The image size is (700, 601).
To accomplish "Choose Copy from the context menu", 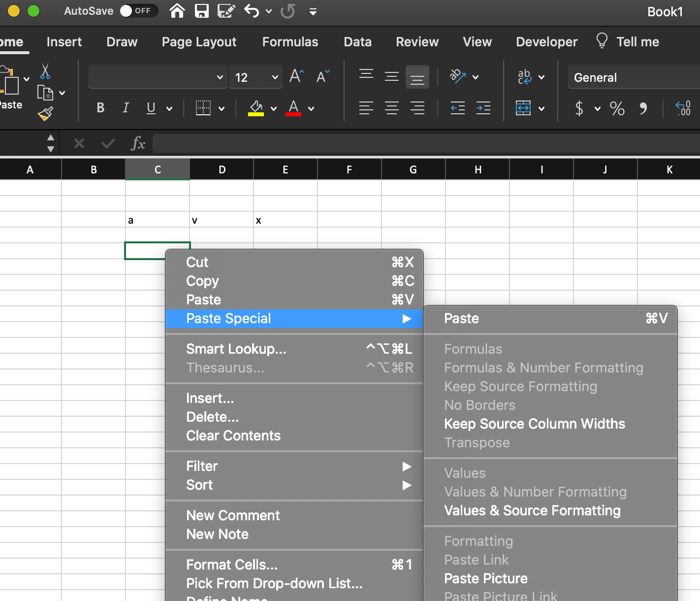I will pyautogui.click(x=294, y=281).
